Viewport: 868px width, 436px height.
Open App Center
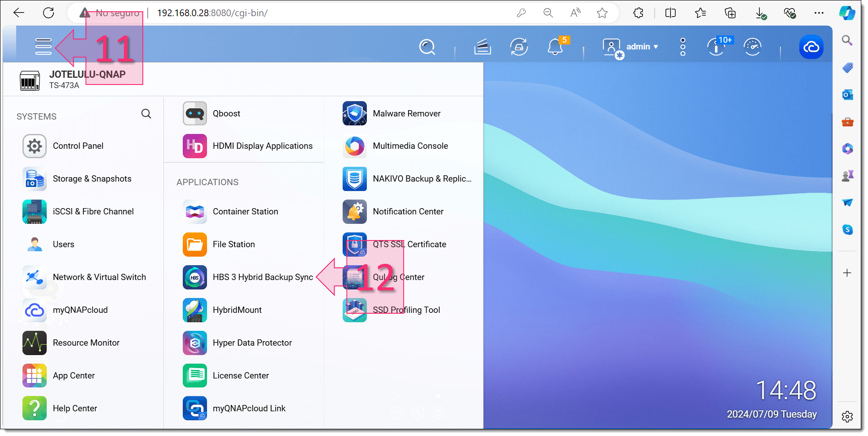[59, 376]
